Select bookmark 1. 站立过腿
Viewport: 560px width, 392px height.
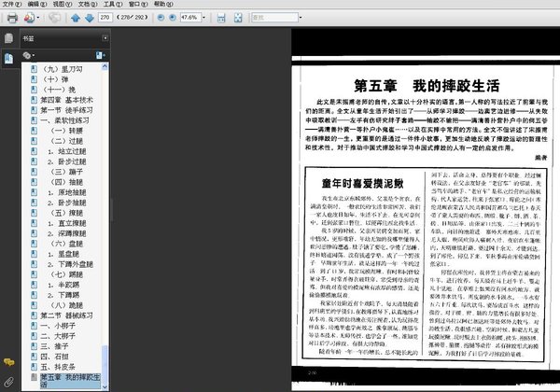point(67,151)
